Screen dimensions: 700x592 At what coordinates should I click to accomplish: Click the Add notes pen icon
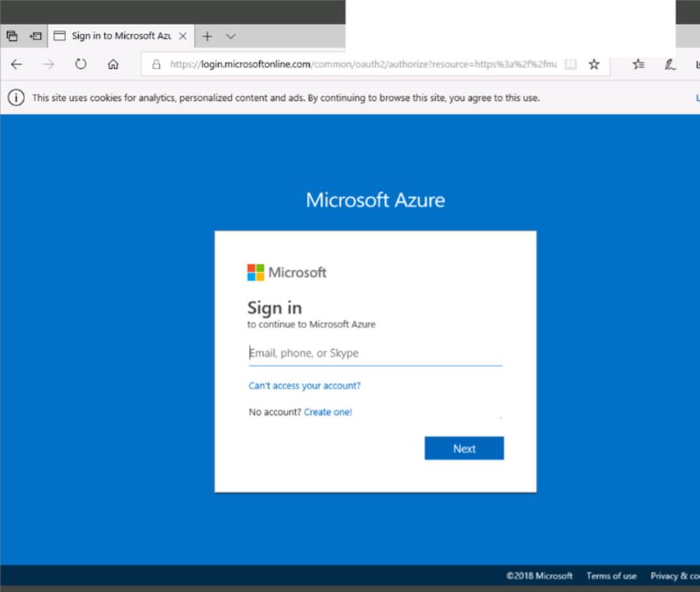pos(670,65)
